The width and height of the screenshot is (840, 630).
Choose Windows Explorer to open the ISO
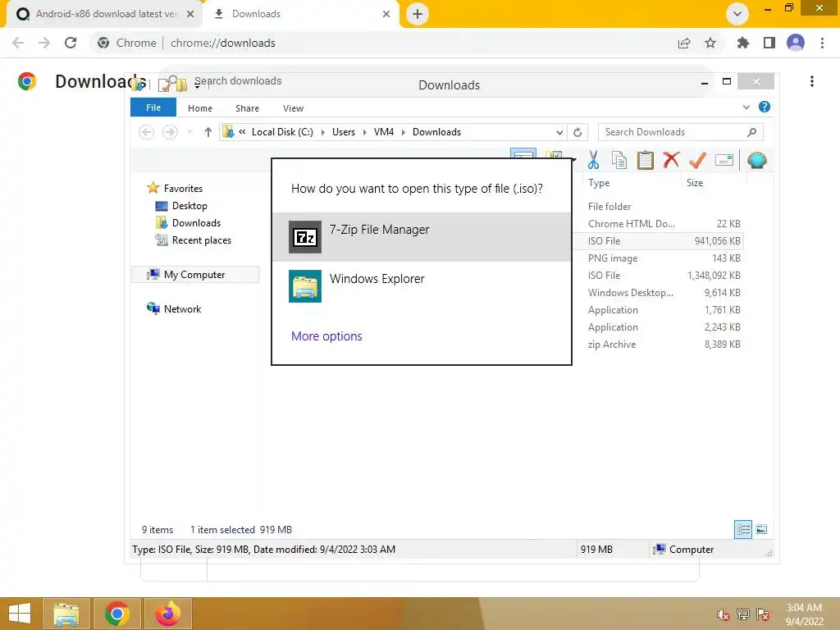click(422, 286)
